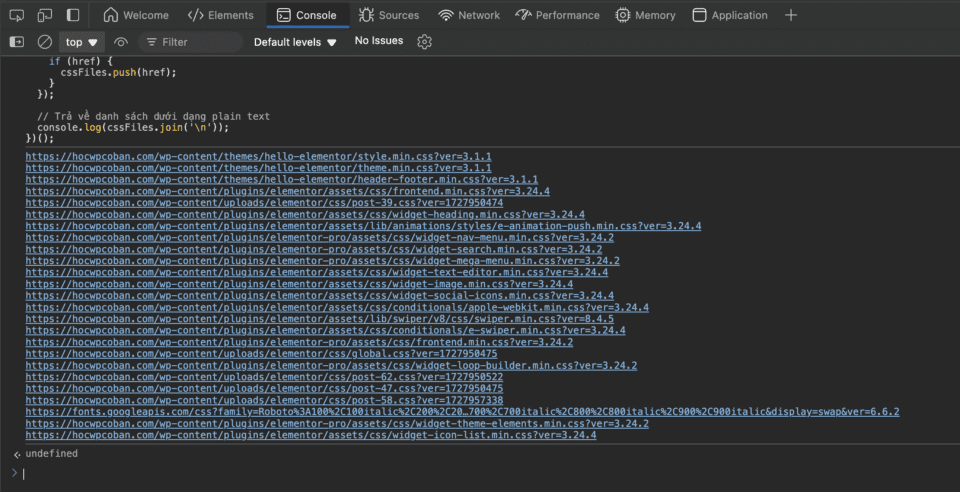Screen dimensions: 960x492
Task: Activate the inspect element picker tool
Action: [17, 15]
